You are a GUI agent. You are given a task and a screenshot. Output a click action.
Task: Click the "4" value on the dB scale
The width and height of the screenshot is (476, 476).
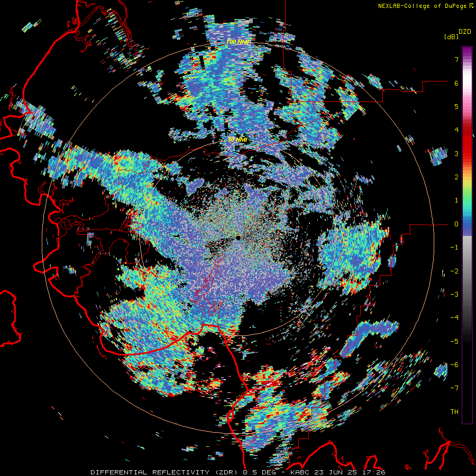tap(456, 130)
